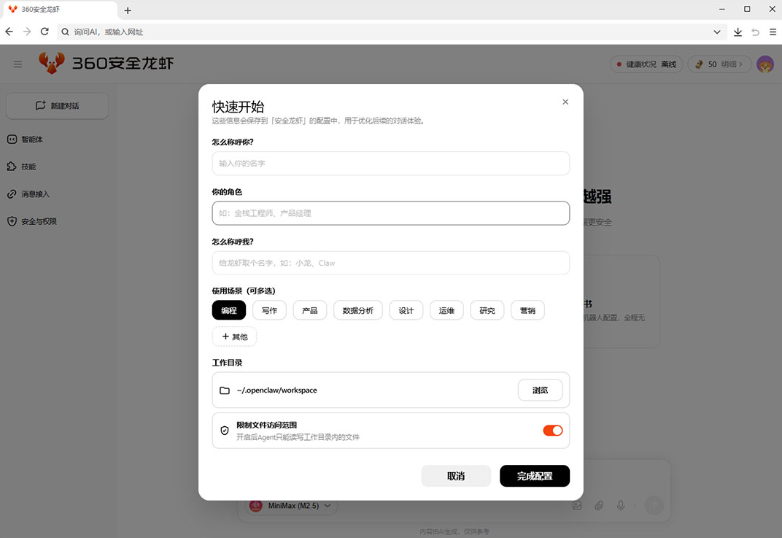Click the send message arrow button

point(654,505)
